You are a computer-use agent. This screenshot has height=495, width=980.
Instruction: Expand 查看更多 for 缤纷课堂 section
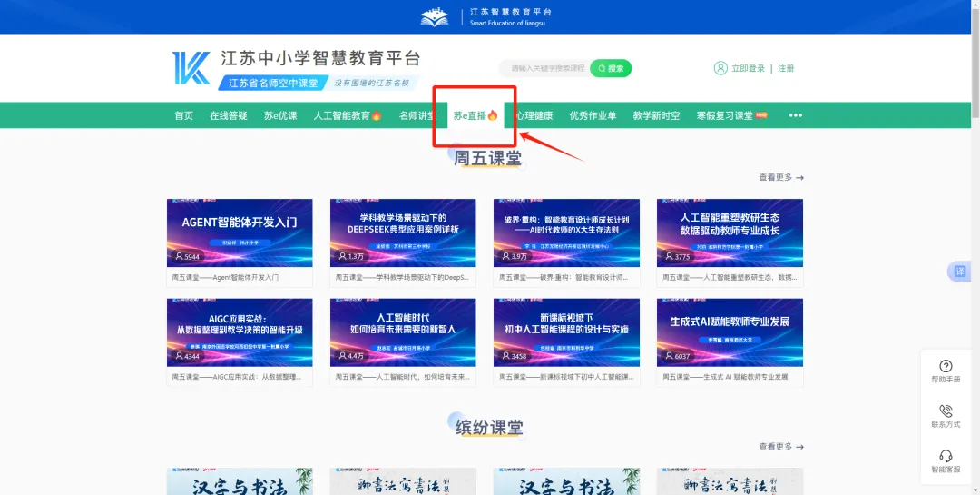click(x=780, y=447)
